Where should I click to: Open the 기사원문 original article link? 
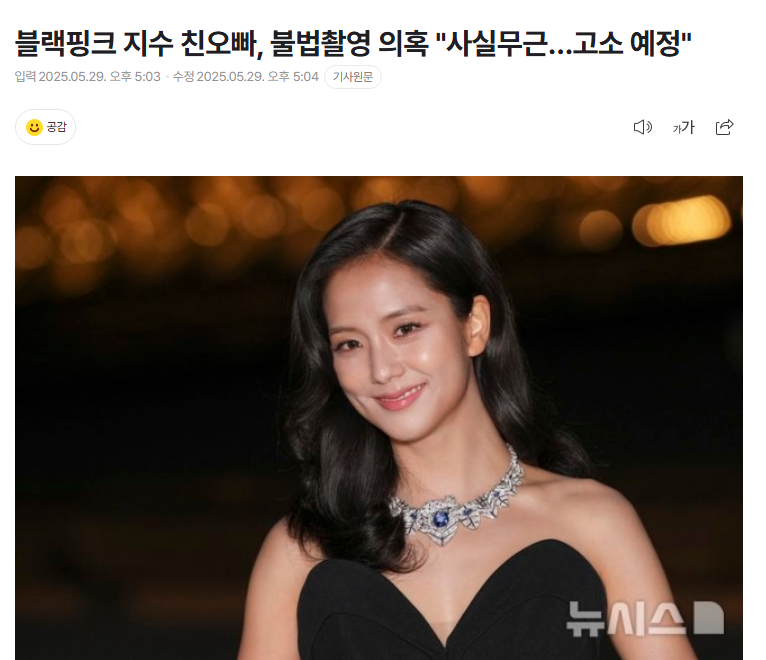coord(353,77)
